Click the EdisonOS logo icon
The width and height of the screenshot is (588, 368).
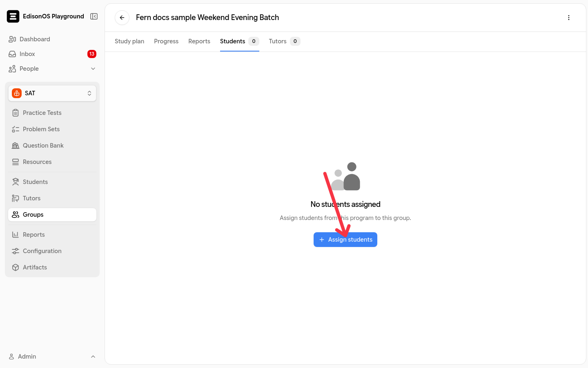13,16
